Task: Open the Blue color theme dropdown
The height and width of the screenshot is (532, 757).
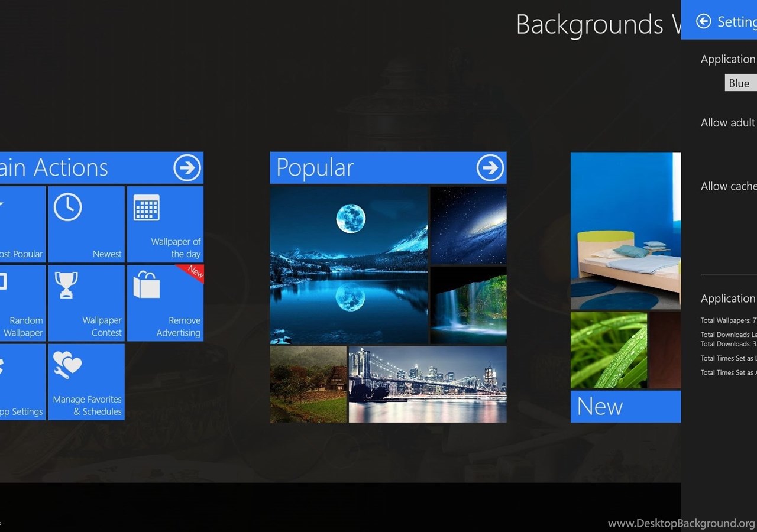Action: [740, 83]
